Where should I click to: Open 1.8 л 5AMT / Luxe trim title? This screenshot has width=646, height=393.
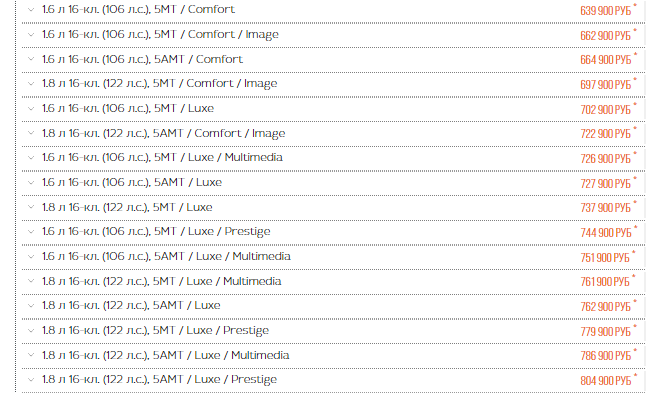tap(131, 305)
